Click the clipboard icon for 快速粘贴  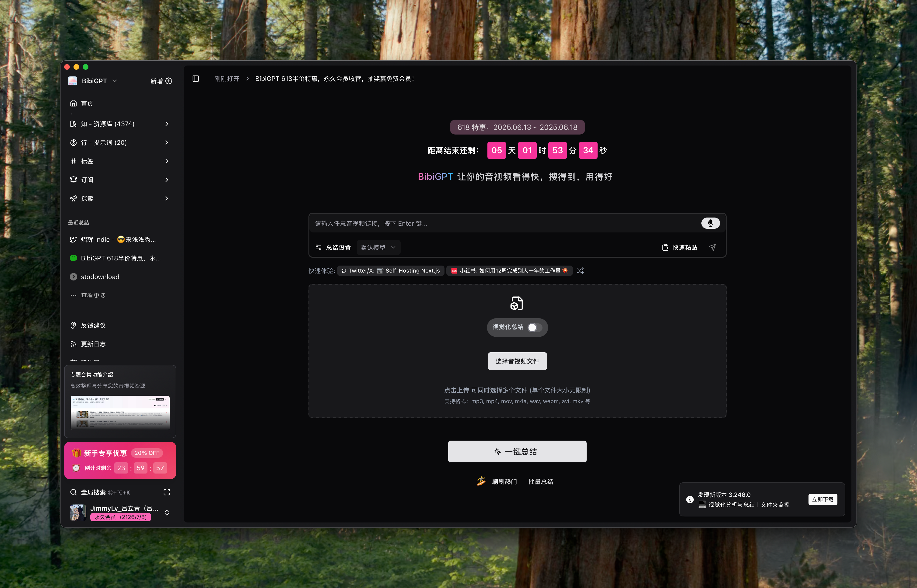[665, 247]
